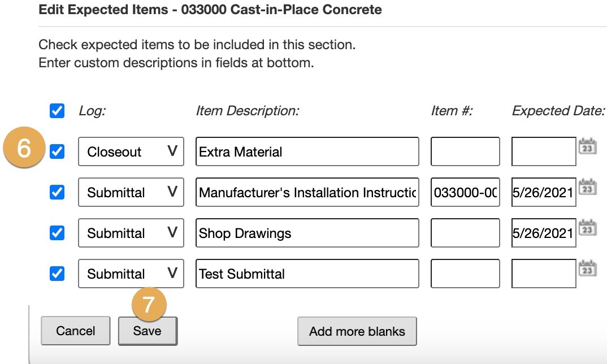The image size is (607, 364).
Task: Uncheck the Manufacturer's Installation Instructions checkbox
Action: (57, 192)
